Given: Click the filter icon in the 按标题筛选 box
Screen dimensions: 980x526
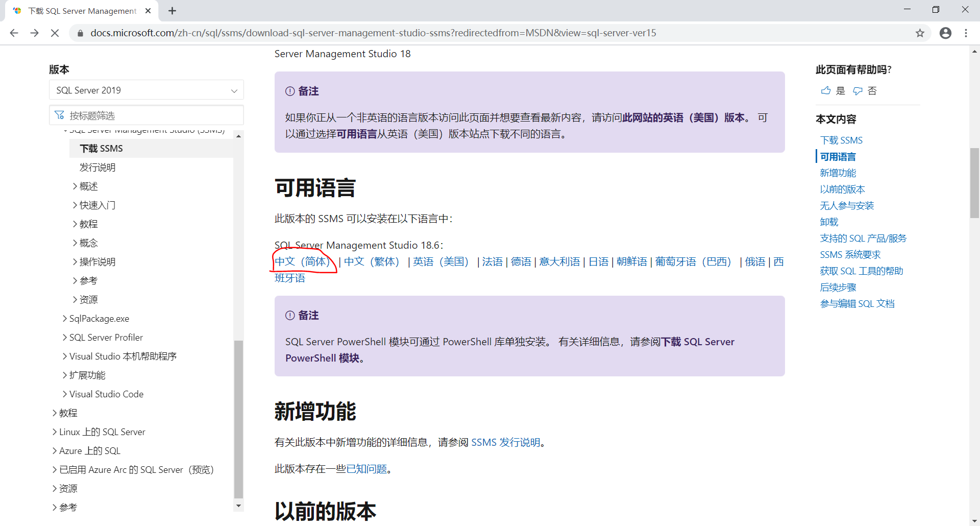Looking at the screenshot, I should pyautogui.click(x=59, y=115).
